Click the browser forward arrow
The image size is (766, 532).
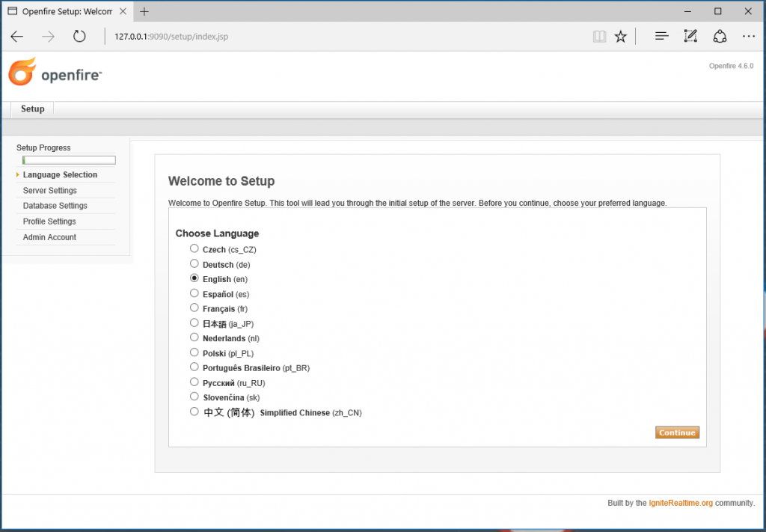pyautogui.click(x=48, y=36)
